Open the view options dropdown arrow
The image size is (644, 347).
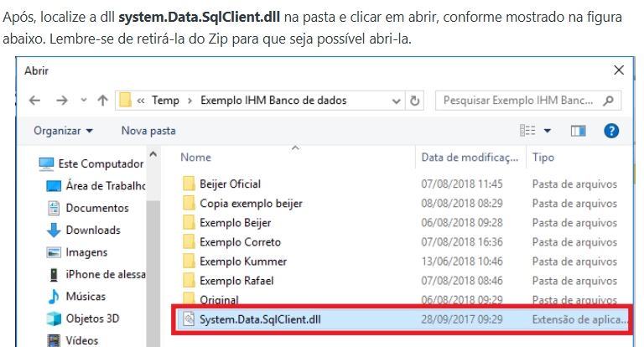(x=547, y=131)
